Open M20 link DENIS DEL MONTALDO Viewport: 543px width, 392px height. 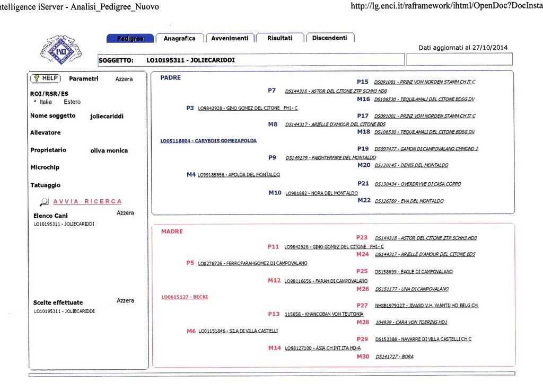pos(411,165)
